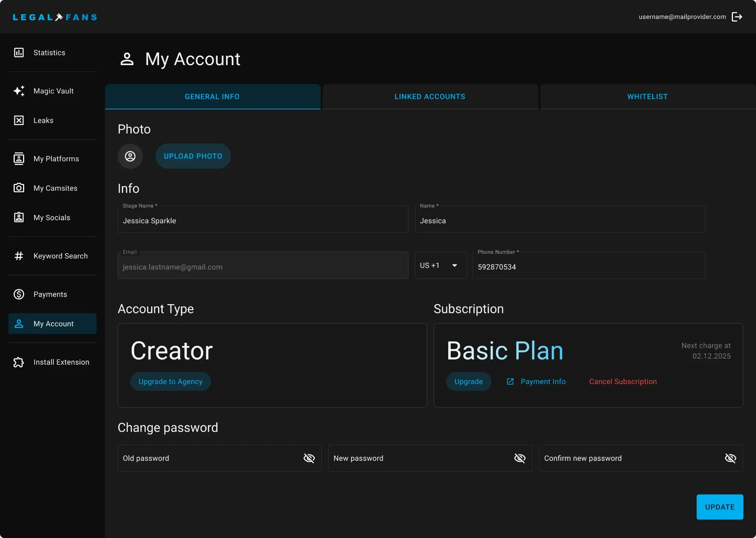Click the My Account person icon in sidebar
The height and width of the screenshot is (538, 756).
(19, 323)
